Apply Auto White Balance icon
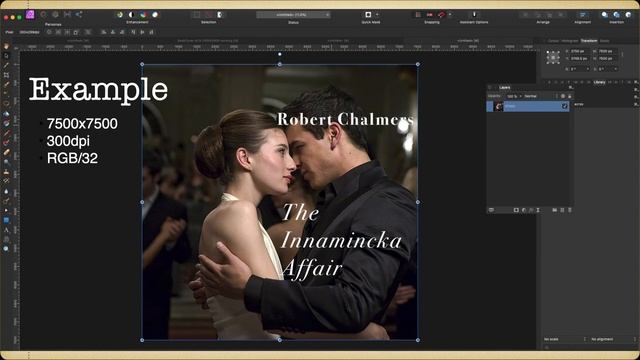This screenshot has width=640, height=360. point(155,15)
